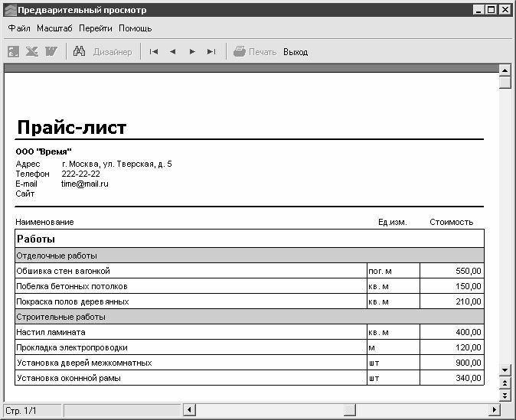The height and width of the screenshot is (420, 516).
Task: Click the save report icon in toolbar
Action: 14,51
